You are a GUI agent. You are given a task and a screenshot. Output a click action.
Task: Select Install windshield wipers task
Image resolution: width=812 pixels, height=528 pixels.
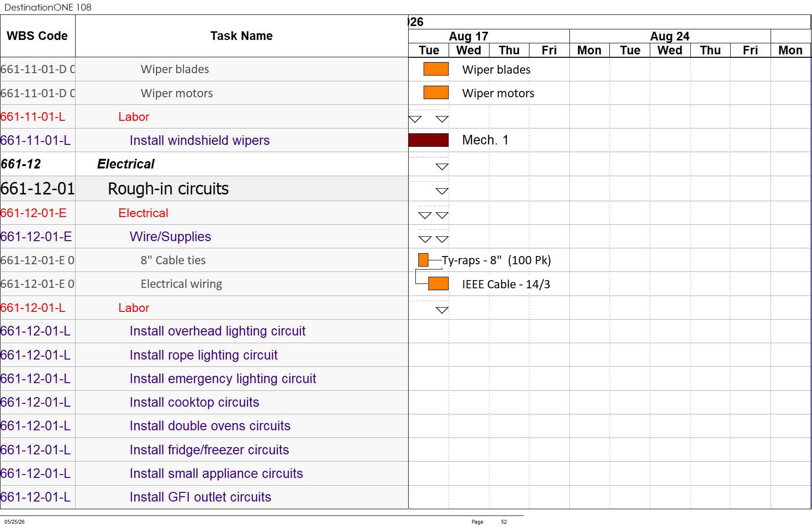pos(204,140)
